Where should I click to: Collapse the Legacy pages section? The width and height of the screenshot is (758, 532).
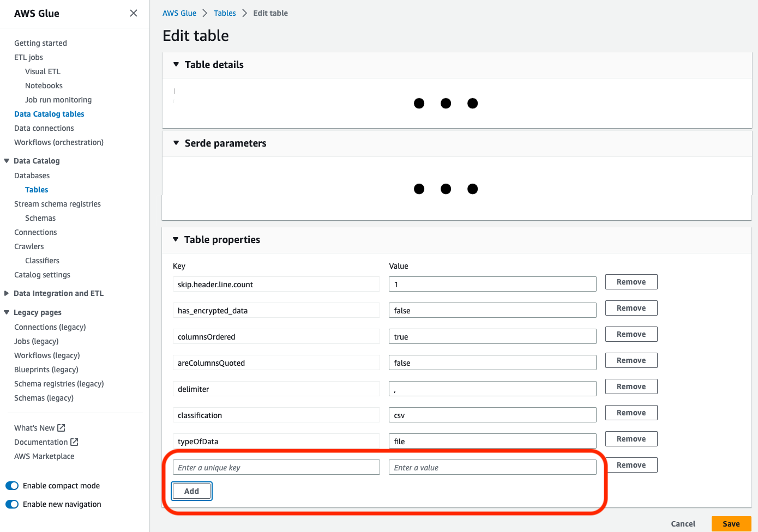6,312
